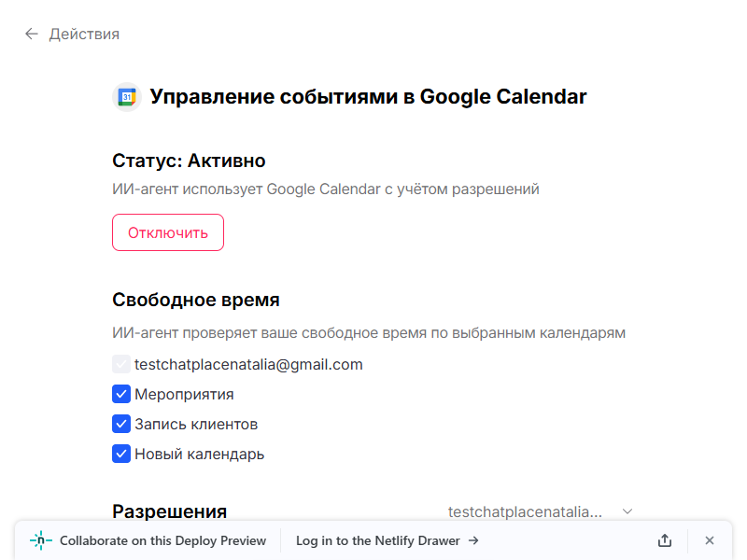Click the Netlify logo icon
This screenshot has width=747, height=560.
[x=41, y=540]
